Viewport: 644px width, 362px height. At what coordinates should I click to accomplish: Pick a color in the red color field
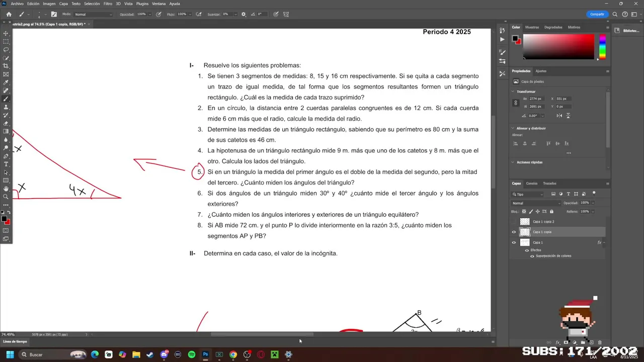(558, 47)
